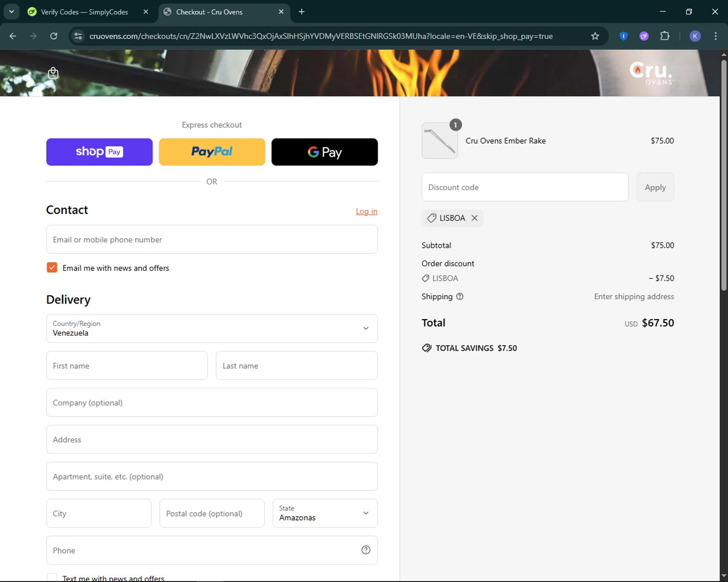Click the Express checkout heading

[212, 125]
